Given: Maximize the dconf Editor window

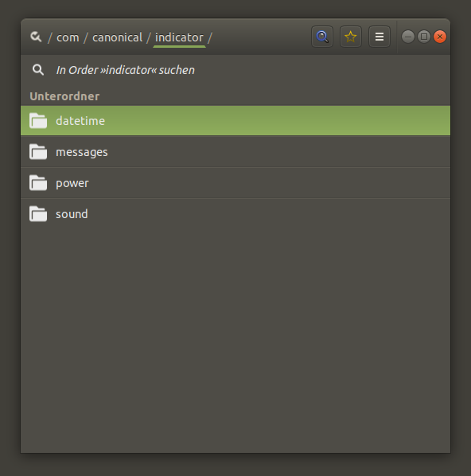Looking at the screenshot, I should [x=424, y=37].
